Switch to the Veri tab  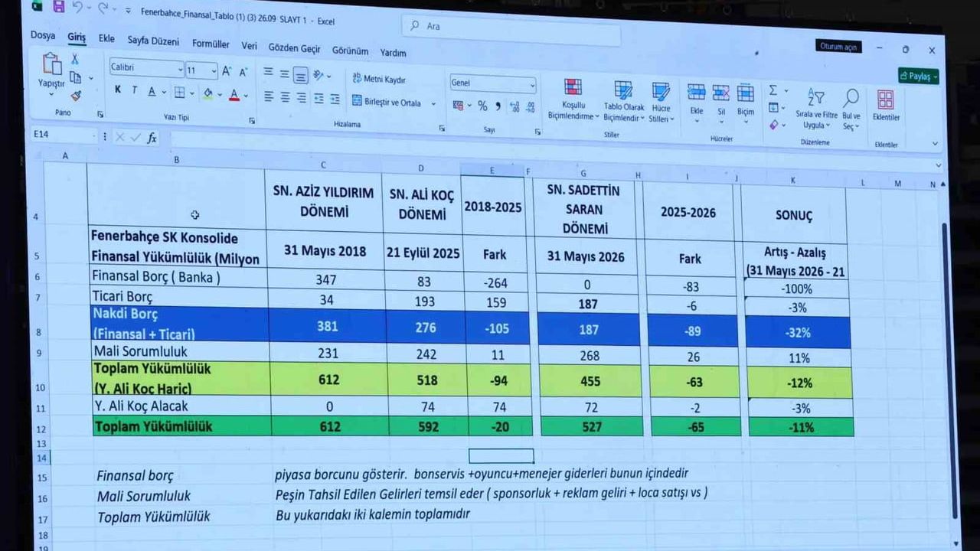[x=249, y=46]
